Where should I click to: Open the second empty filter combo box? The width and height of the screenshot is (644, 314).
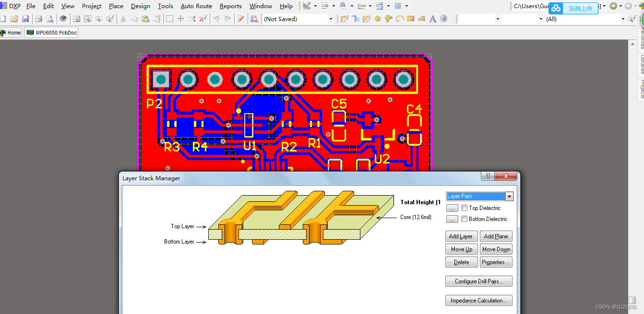pos(522,19)
